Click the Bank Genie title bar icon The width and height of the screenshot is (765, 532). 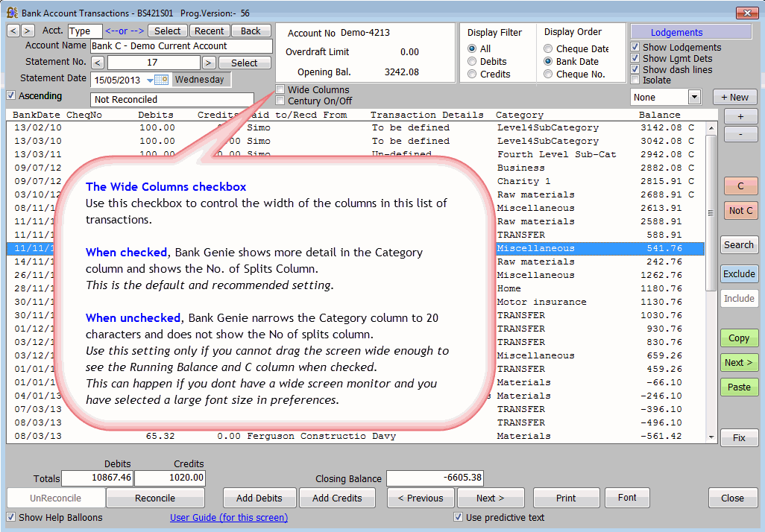(x=12, y=13)
